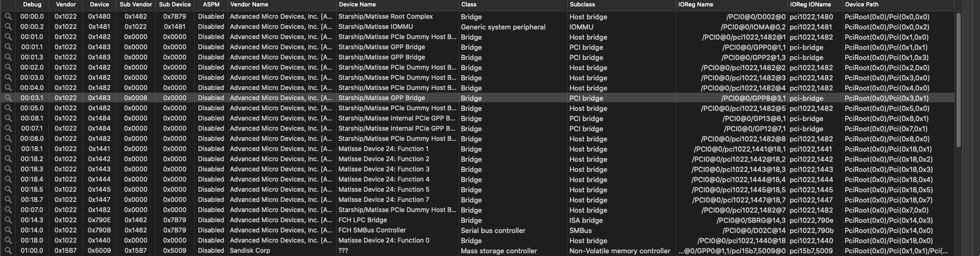
Task: Sort by Vendor Name column header
Action: click(x=249, y=4)
